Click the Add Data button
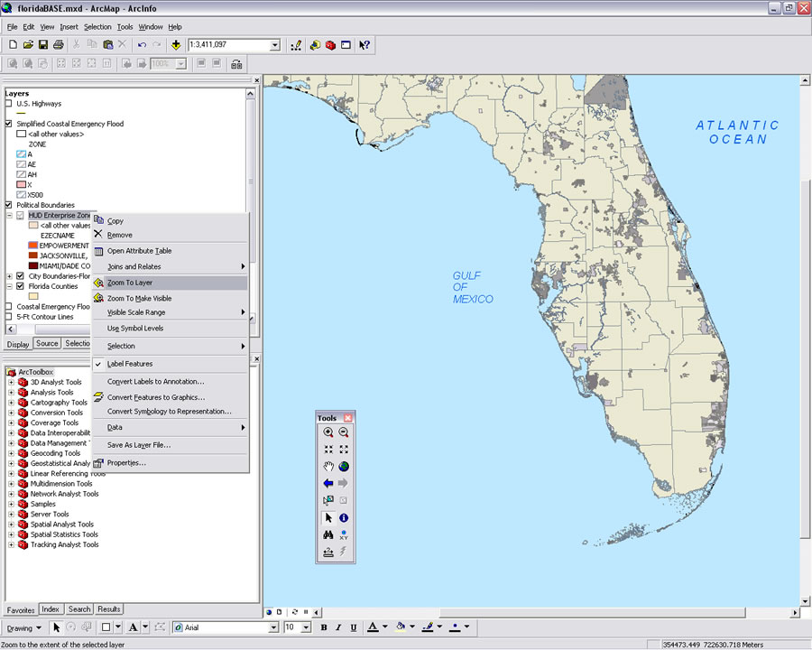 point(175,44)
